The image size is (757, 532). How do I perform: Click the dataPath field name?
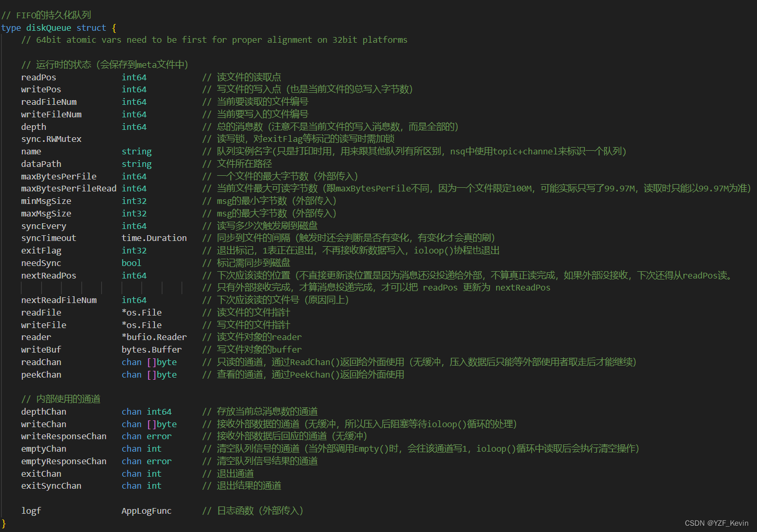pyautogui.click(x=41, y=163)
